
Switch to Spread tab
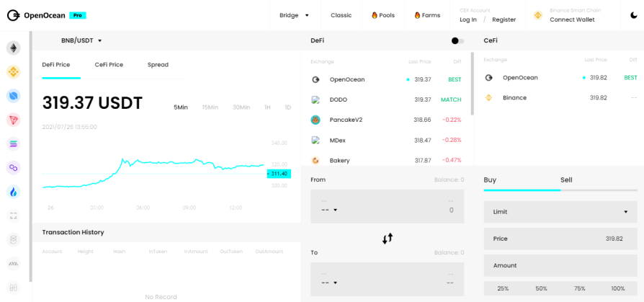tap(158, 65)
